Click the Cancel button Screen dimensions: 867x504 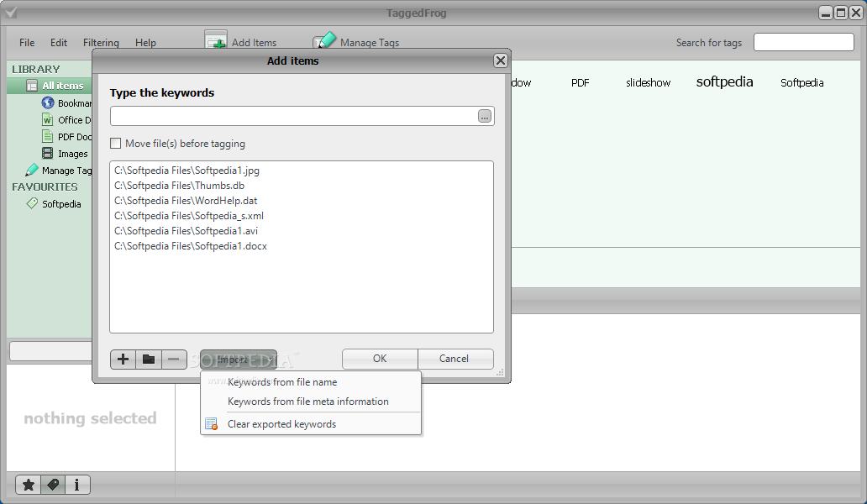point(455,359)
